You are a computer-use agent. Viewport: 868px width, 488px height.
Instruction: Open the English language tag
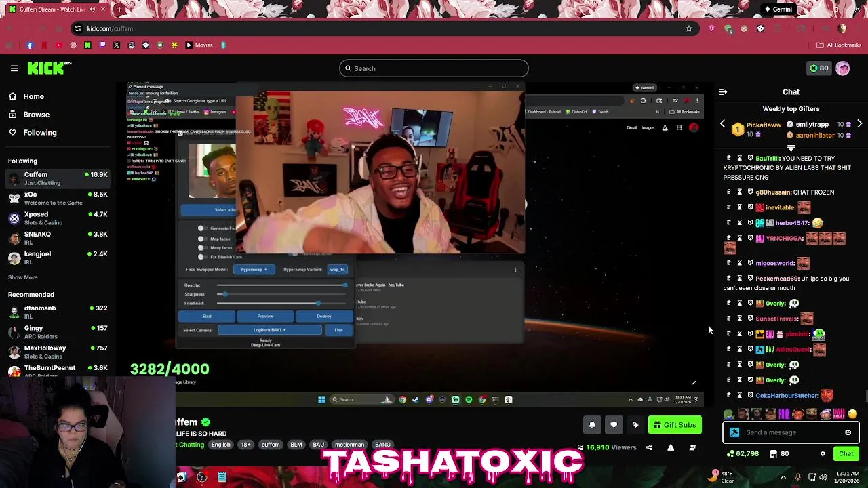click(x=220, y=445)
